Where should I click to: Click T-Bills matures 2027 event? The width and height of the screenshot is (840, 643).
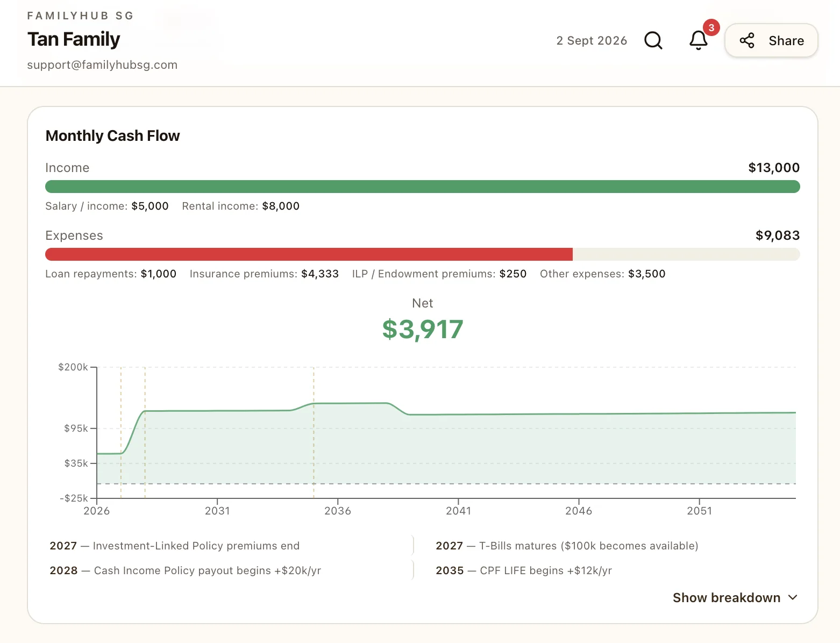(567, 546)
